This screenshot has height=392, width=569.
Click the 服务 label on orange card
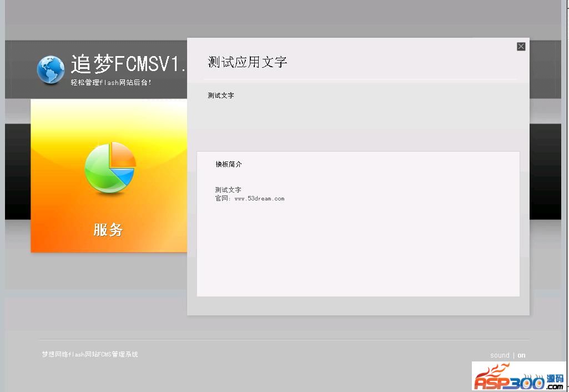click(x=108, y=230)
